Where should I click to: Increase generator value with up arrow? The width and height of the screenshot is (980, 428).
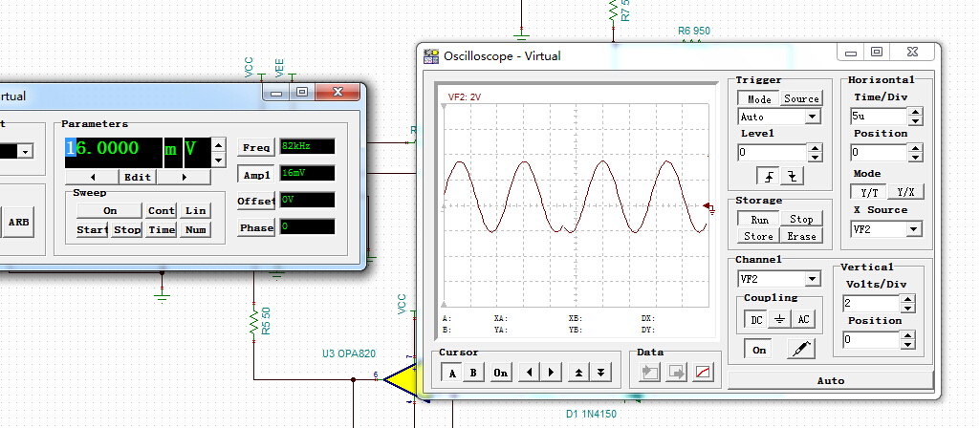point(218,145)
